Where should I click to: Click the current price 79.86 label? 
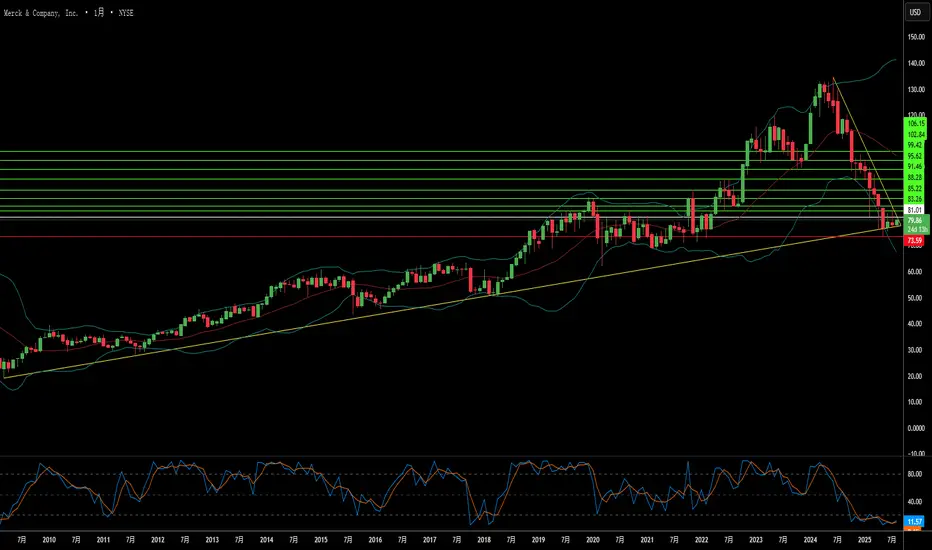(913, 221)
